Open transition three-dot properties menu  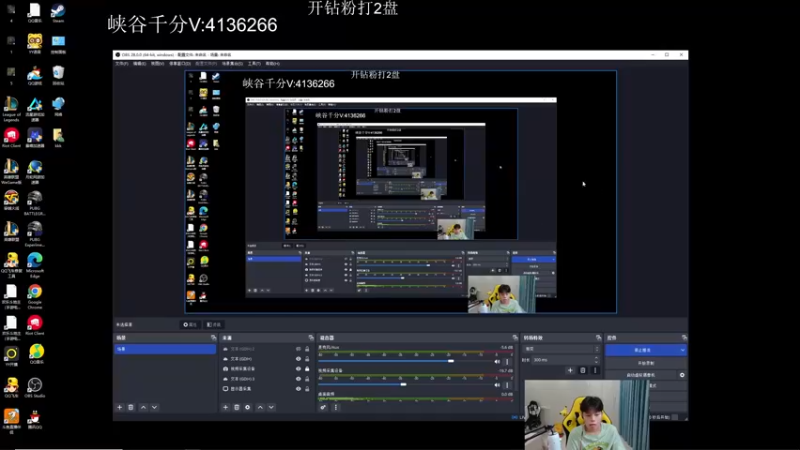click(x=595, y=370)
